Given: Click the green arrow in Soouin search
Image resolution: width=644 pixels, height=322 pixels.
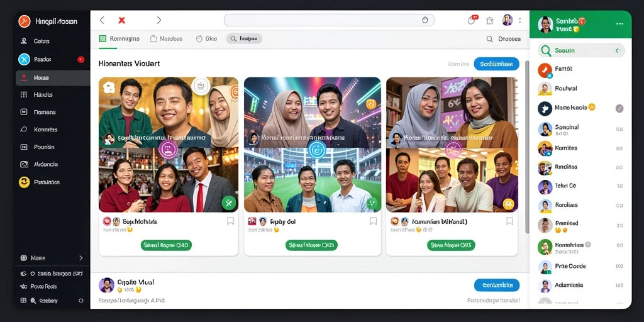Looking at the screenshot, I should (x=617, y=50).
